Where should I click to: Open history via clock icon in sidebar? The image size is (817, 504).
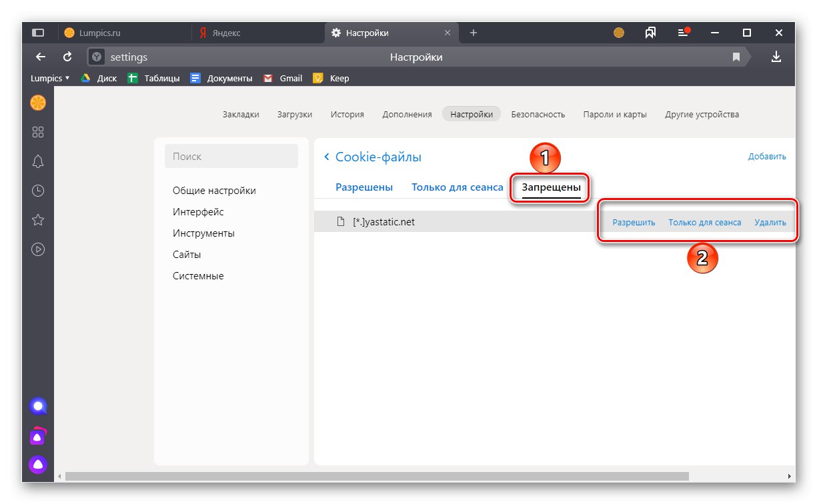pos(37,191)
